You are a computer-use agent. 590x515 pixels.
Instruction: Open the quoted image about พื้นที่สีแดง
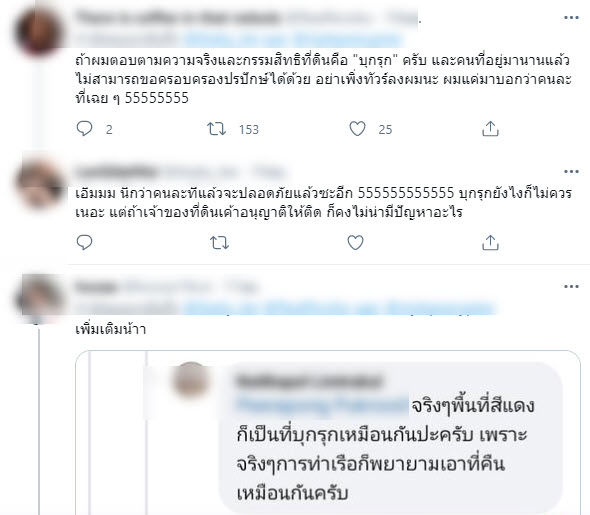[x=328, y=433]
